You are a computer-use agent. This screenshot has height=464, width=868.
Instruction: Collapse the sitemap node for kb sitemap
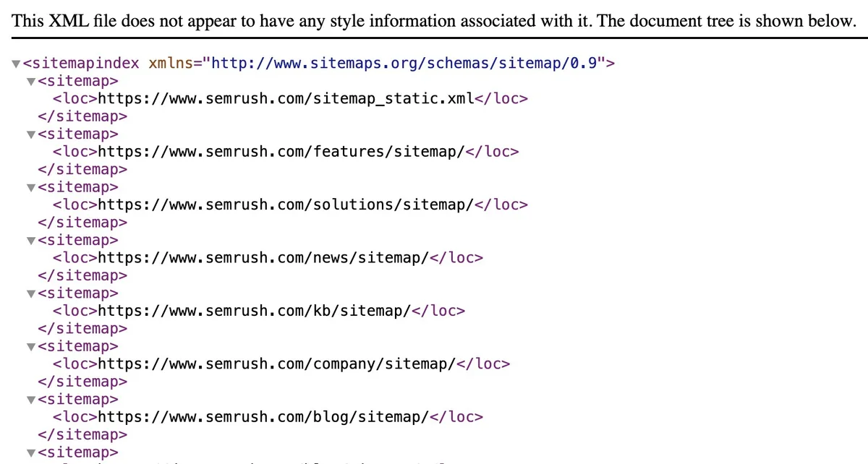(30, 294)
